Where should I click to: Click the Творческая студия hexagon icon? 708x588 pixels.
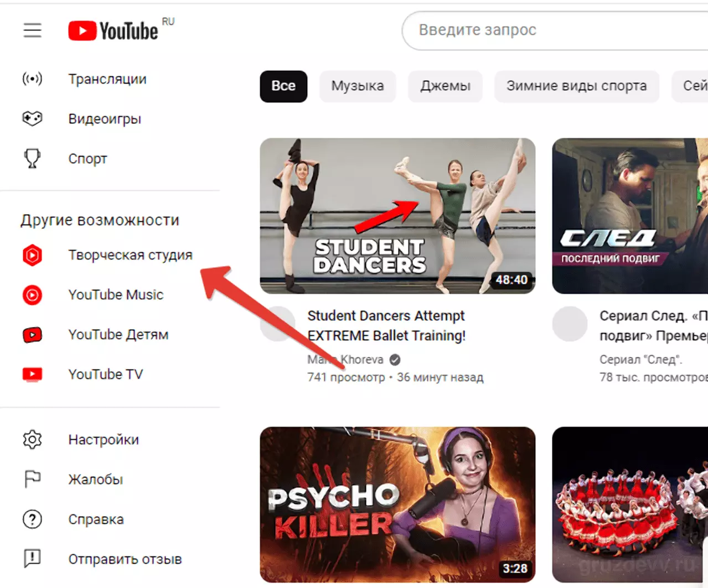(32, 255)
